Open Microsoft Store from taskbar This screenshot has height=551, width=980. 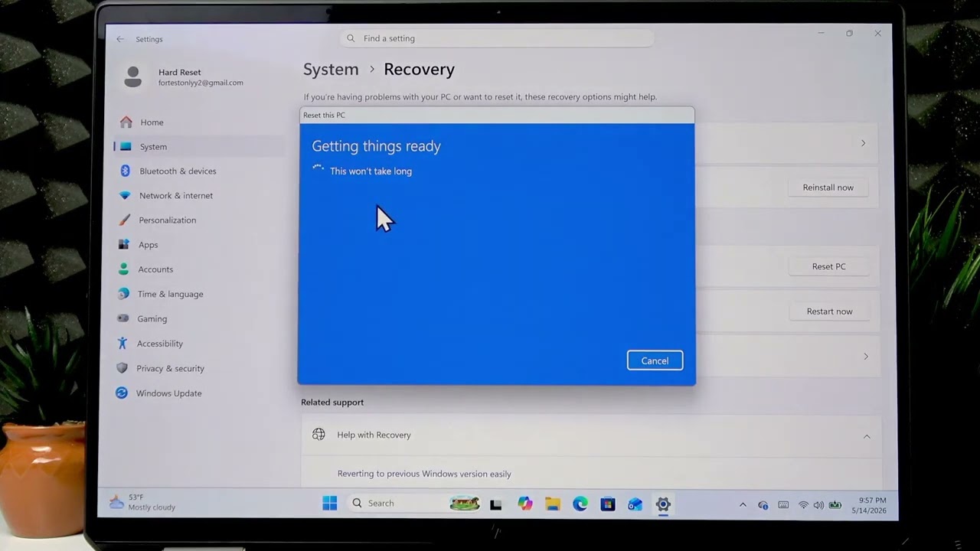pos(608,504)
